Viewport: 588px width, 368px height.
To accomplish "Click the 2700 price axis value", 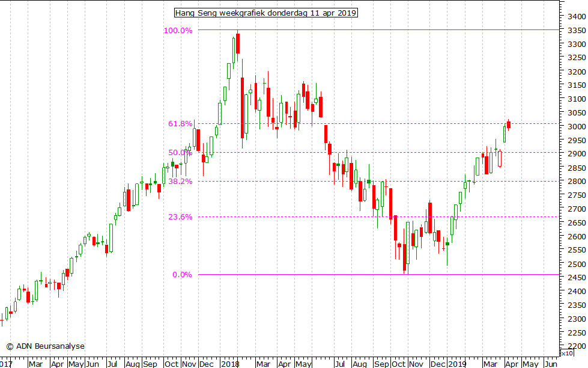I will click(x=577, y=209).
